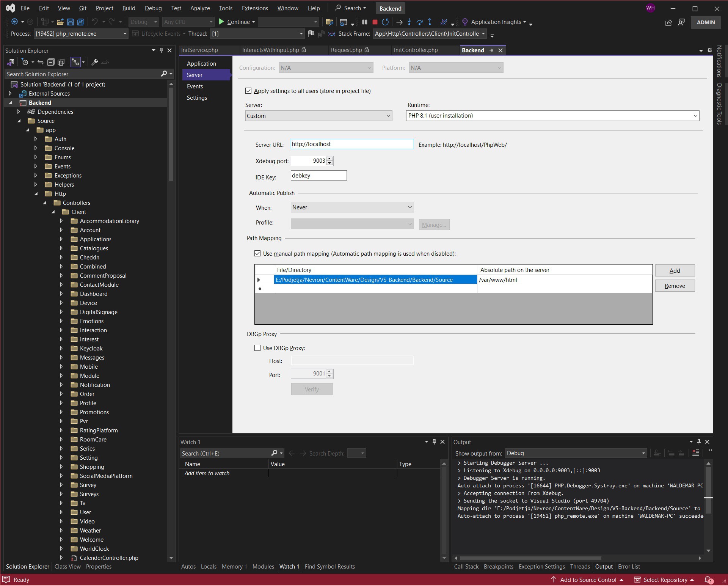Enable Use DBGp Proxy checkbox
The width and height of the screenshot is (728, 586).
point(257,348)
